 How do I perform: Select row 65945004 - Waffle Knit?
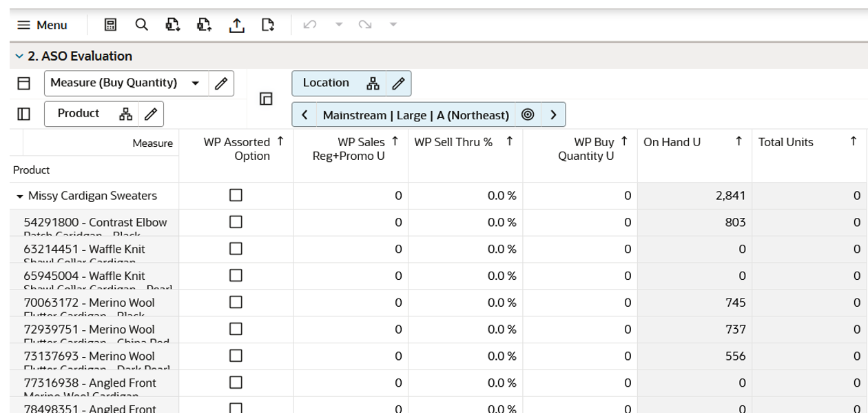click(94, 276)
